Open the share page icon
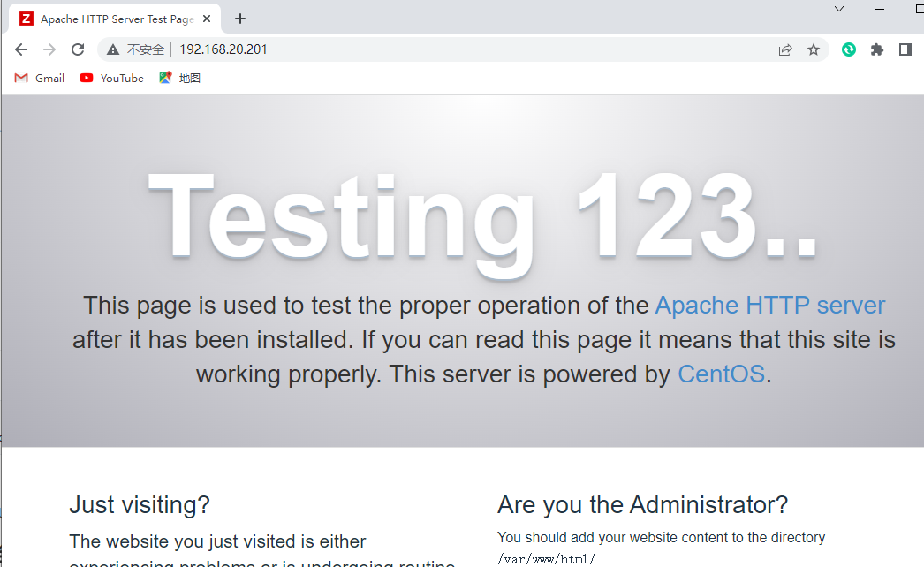 pos(785,49)
